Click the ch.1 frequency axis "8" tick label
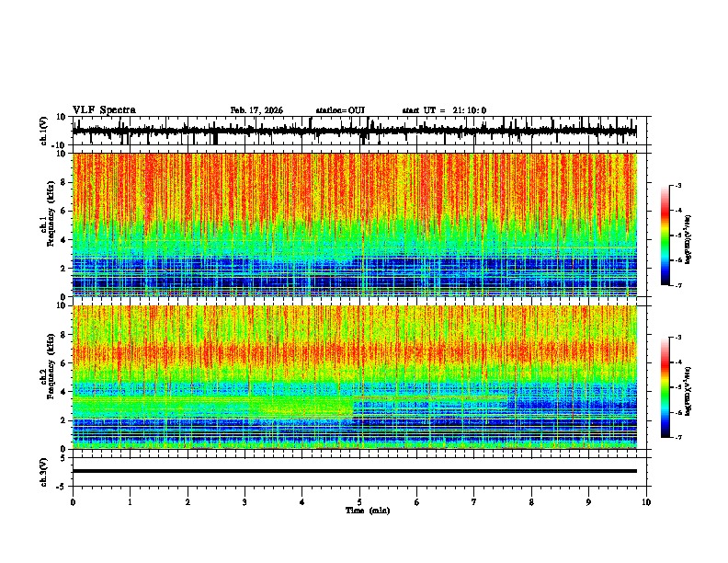This screenshot has width=728, height=563. [63, 182]
